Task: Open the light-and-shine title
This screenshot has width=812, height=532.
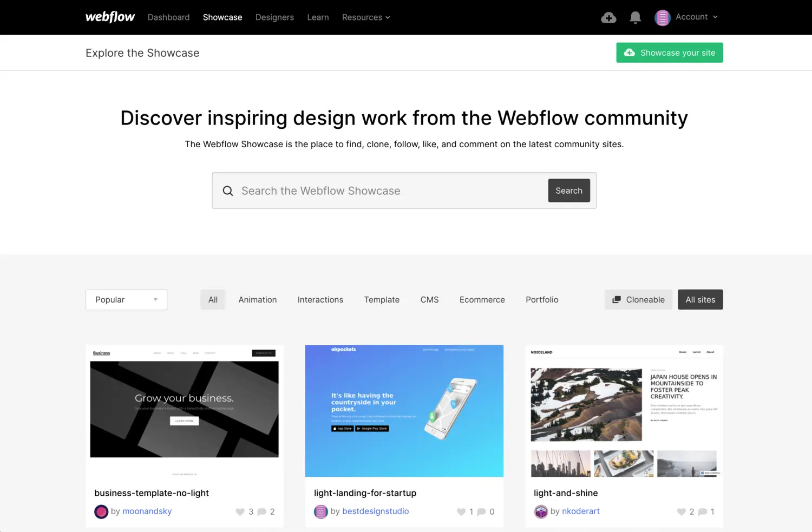Action: 566,493
